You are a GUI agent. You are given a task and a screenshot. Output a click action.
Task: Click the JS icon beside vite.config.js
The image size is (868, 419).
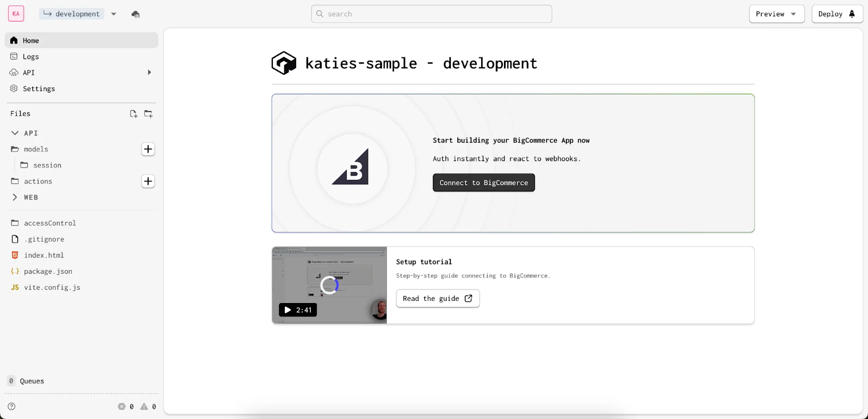coord(15,287)
